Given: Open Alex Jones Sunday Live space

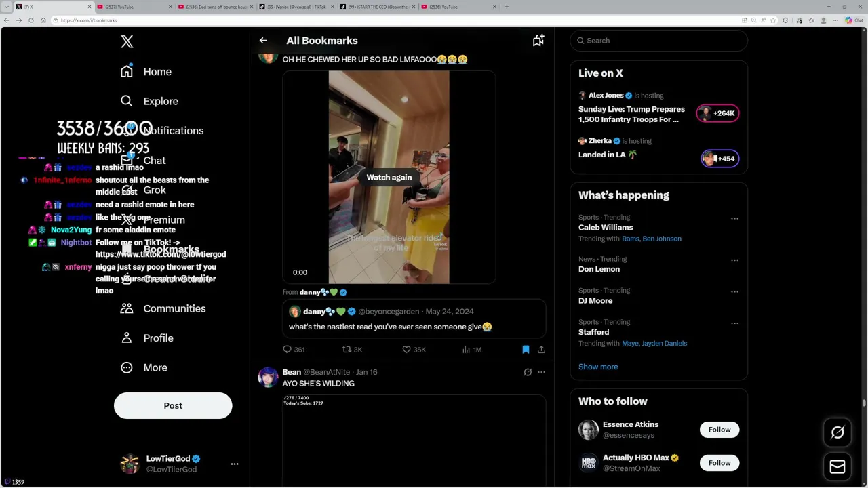Looking at the screenshot, I should 631,114.
